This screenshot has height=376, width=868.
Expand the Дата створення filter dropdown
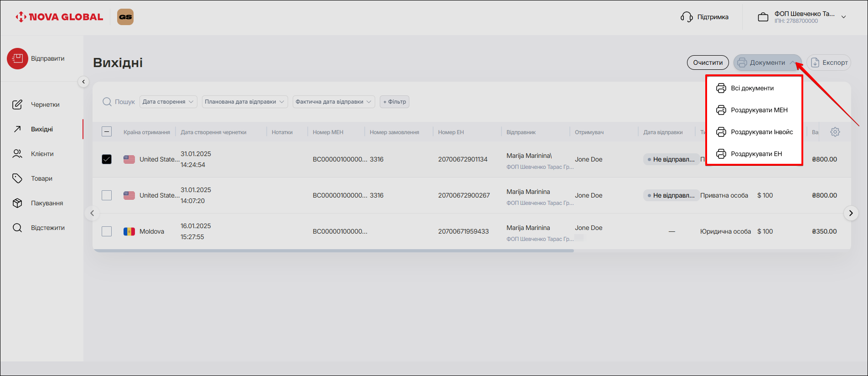(x=168, y=102)
